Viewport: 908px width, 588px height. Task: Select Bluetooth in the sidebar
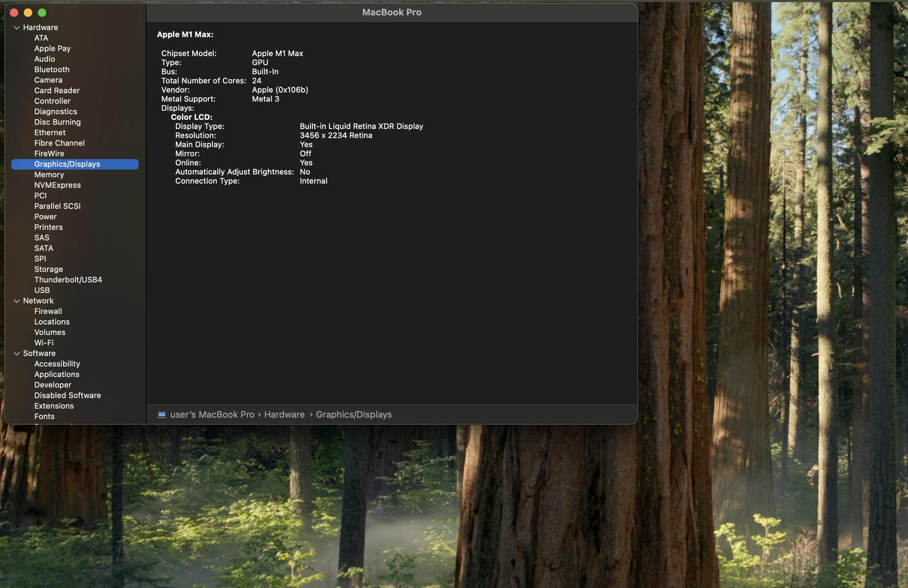click(52, 70)
